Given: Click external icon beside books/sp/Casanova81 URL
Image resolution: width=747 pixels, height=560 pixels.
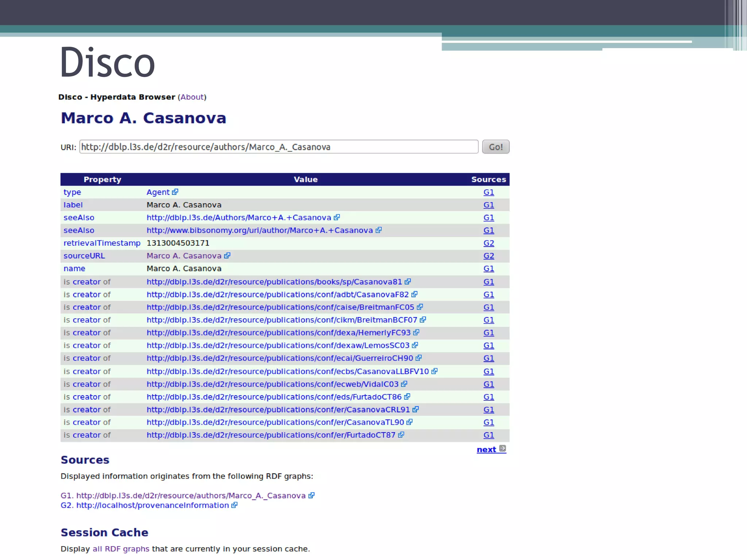Looking at the screenshot, I should 408,281.
